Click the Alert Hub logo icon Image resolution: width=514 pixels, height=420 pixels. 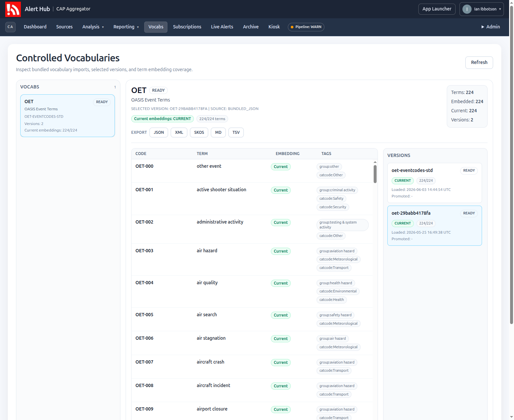pyautogui.click(x=13, y=9)
